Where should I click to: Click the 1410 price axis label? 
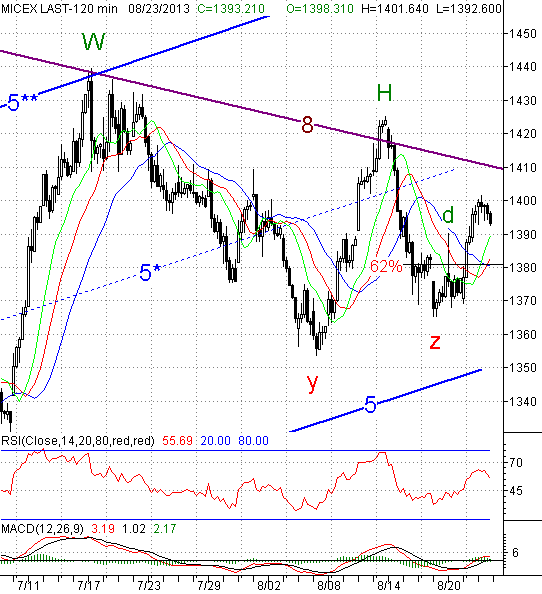tap(523, 167)
